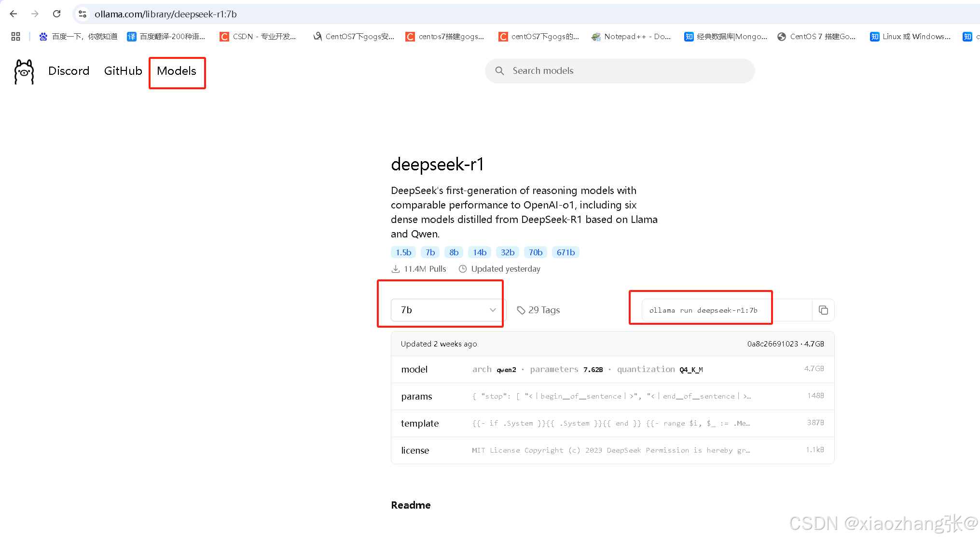Click the site permissions icon in address bar
Image resolution: width=980 pixels, height=540 pixels.
point(82,14)
